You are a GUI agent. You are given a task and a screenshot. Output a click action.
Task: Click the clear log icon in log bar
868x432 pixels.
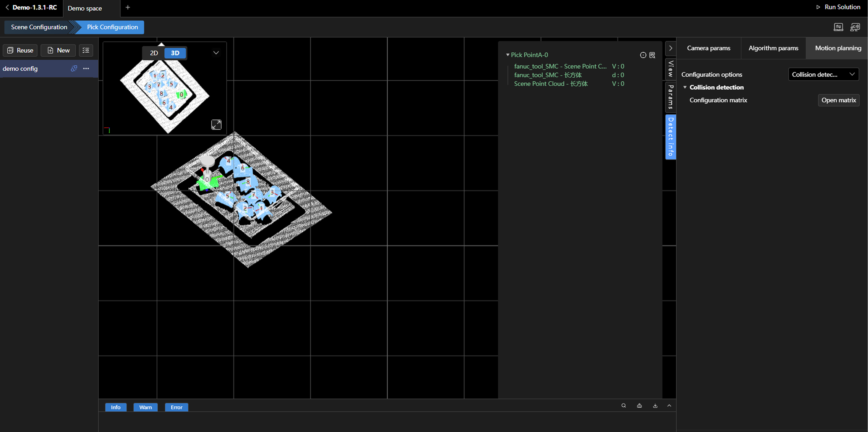coord(639,406)
